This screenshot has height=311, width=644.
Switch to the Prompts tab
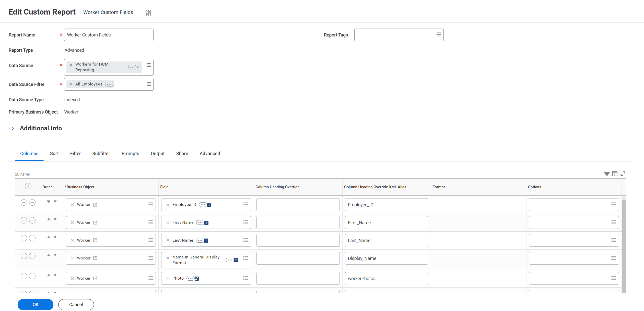130,154
